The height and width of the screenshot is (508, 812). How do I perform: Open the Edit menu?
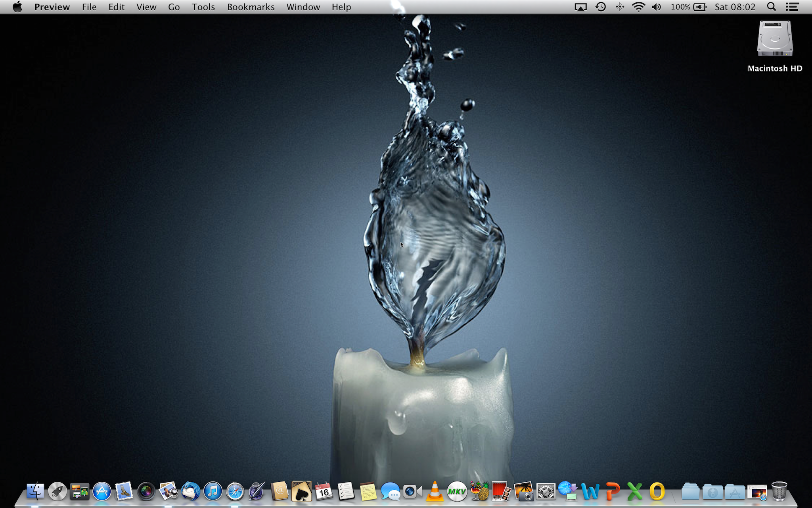[117, 7]
